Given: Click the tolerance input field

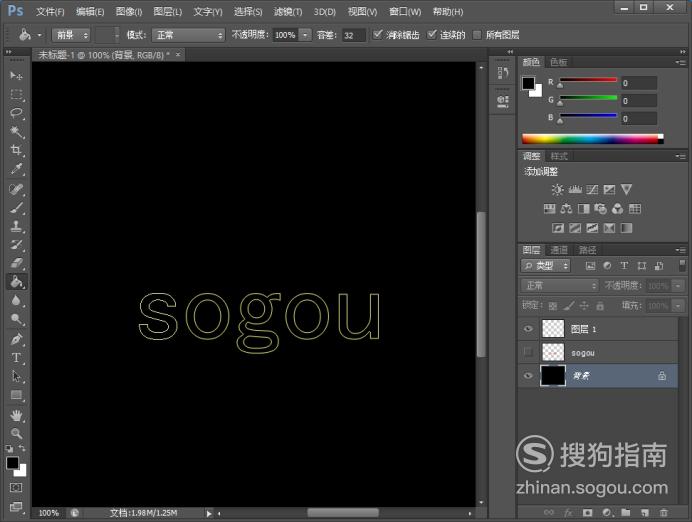Looking at the screenshot, I should click(x=354, y=35).
